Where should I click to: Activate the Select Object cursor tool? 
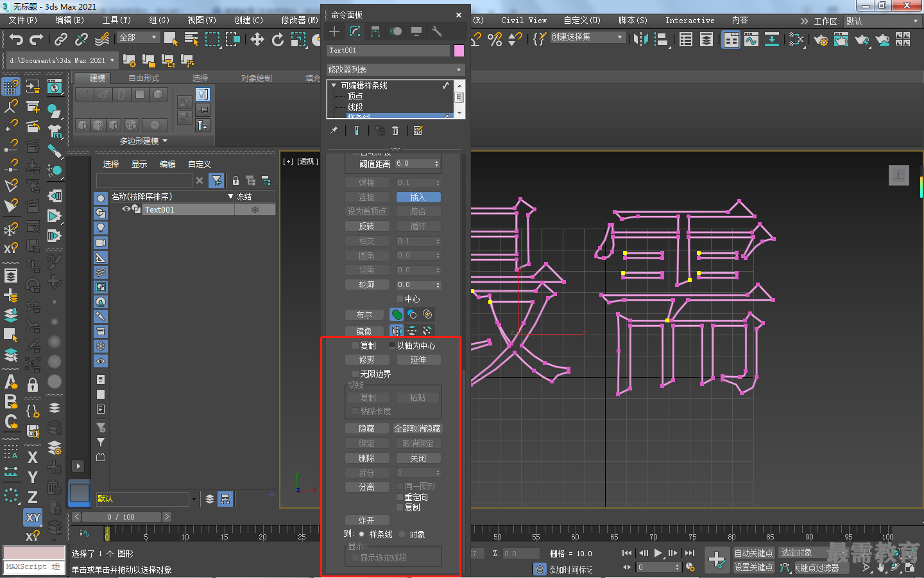click(171, 40)
